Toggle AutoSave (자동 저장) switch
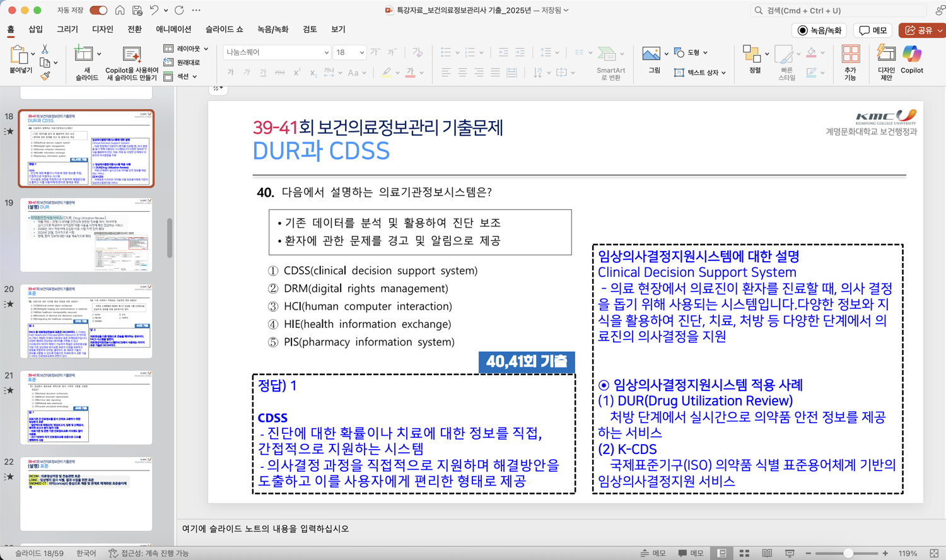The height and width of the screenshot is (560, 946). [98, 10]
